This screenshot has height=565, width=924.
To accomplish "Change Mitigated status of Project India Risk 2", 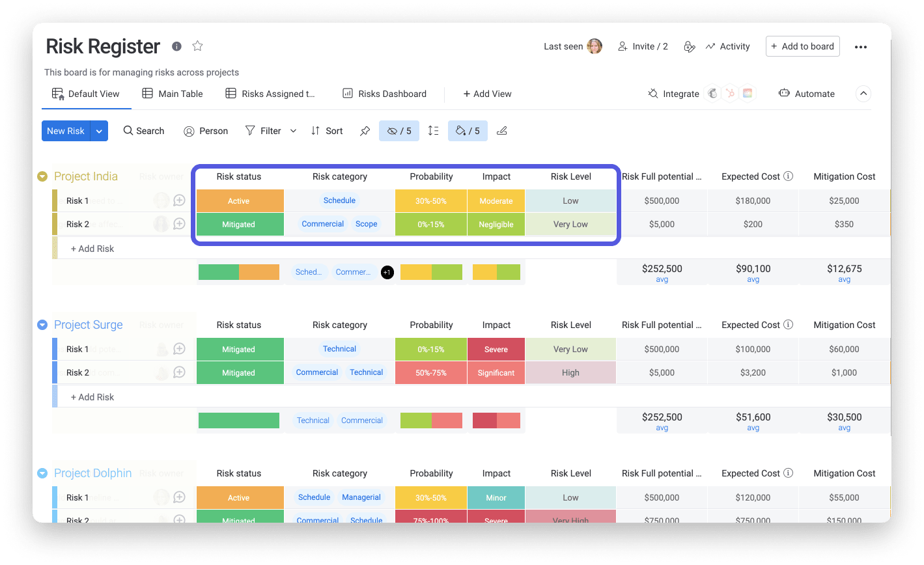I will click(x=240, y=225).
